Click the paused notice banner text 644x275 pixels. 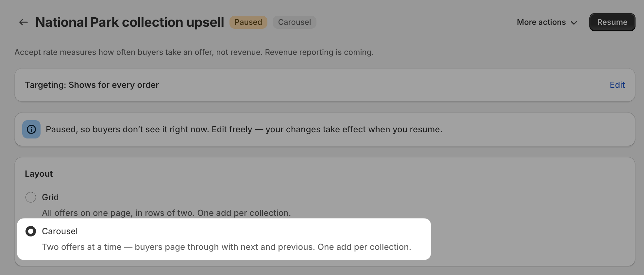tap(244, 129)
